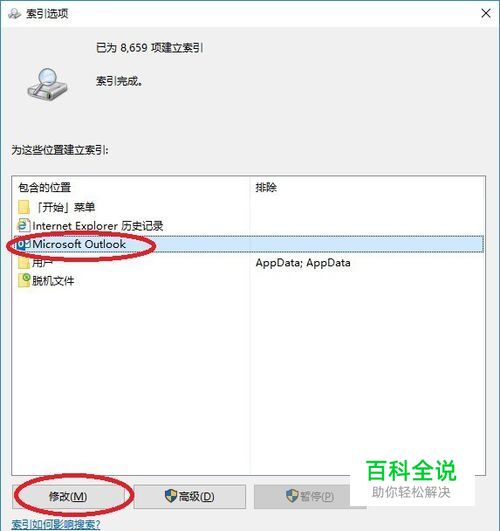Select the 脱机文件 list entry

(53, 281)
